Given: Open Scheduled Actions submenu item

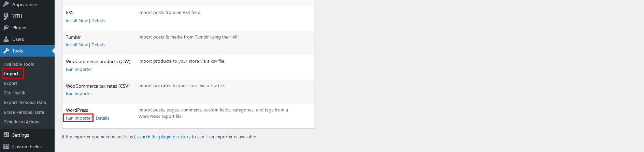Looking at the screenshot, I should tap(22, 122).
